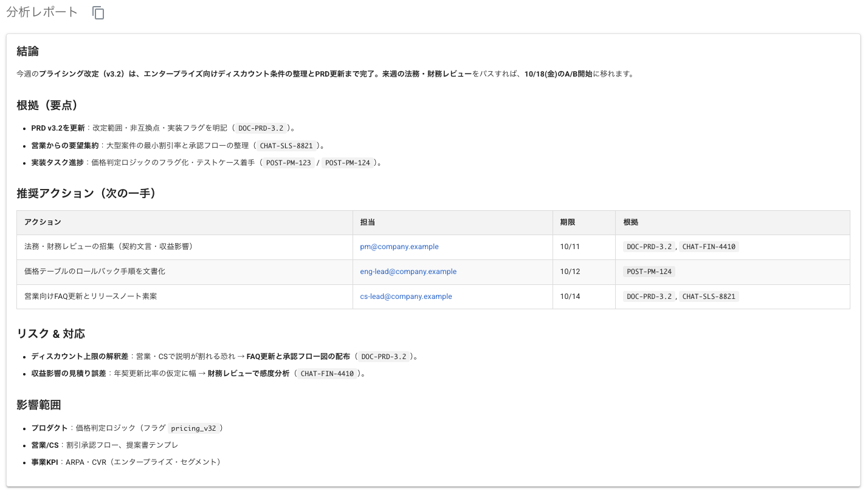Email pm@company.example from the action table
868x497 pixels.
399,246
